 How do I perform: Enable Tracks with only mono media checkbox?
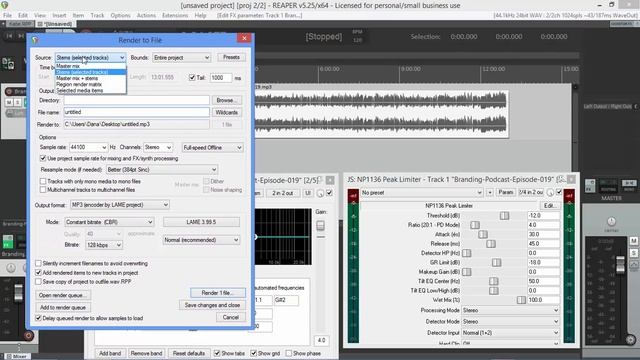[x=43, y=181]
